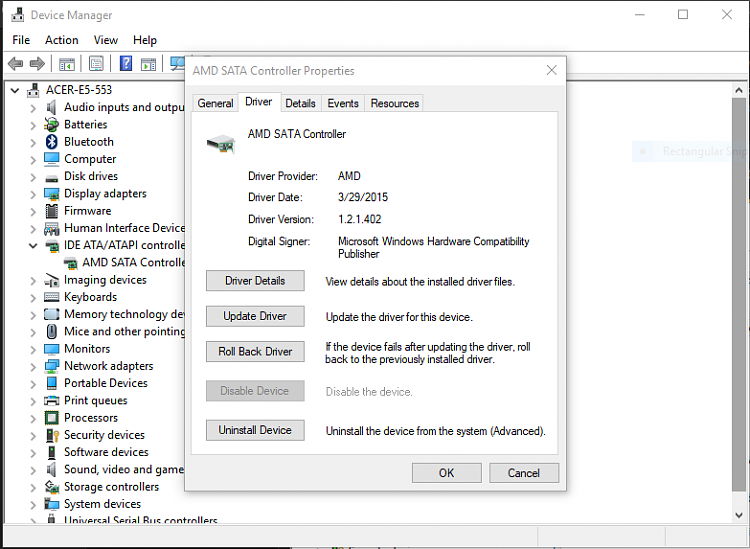The width and height of the screenshot is (750, 549).
Task: Expand the Processors category
Action: [x=33, y=418]
